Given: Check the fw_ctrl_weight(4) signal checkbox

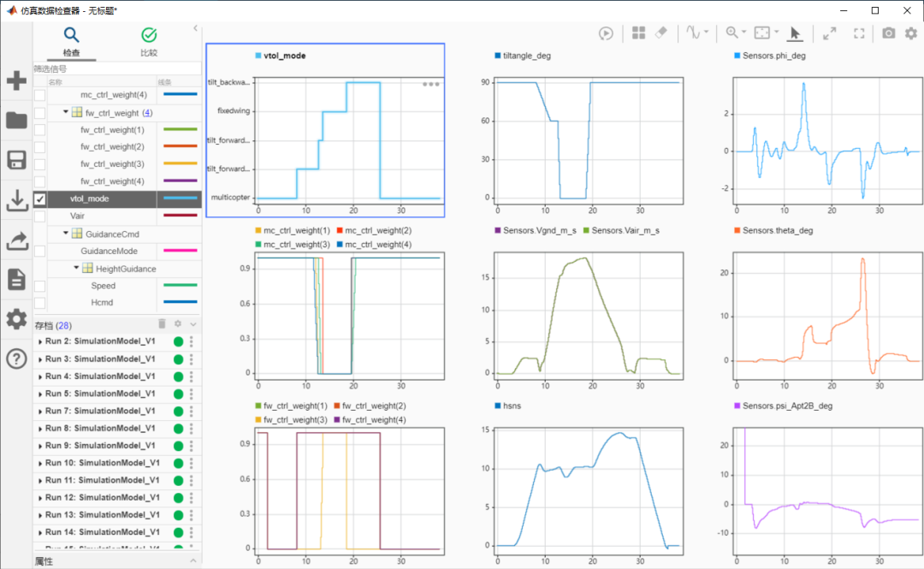Looking at the screenshot, I should [x=39, y=181].
